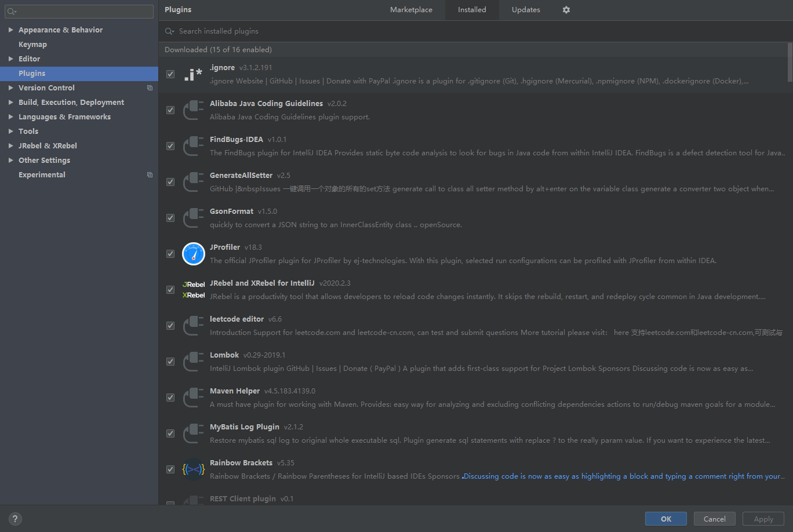
Task: Open the help question mark button
Action: 15,519
